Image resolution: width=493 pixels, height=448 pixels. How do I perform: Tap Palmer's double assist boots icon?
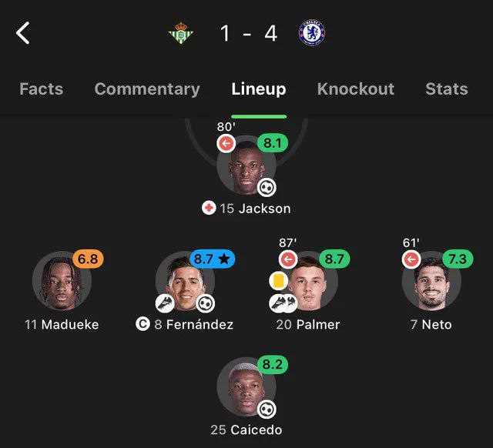tap(283, 303)
